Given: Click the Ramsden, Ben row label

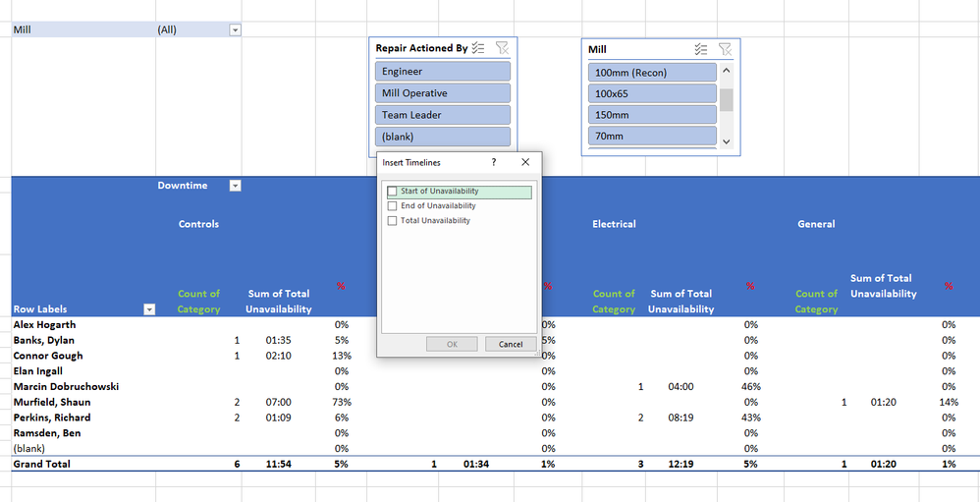Looking at the screenshot, I should pyautogui.click(x=47, y=432).
